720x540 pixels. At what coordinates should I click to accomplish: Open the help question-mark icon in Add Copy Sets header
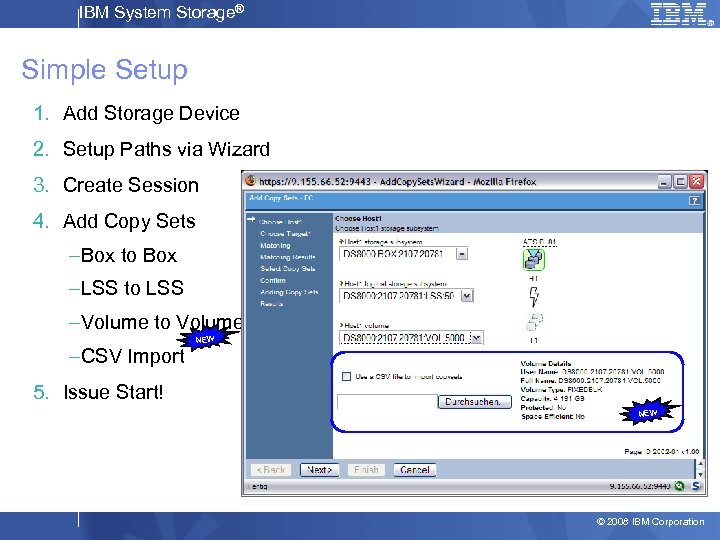pyautogui.click(x=694, y=200)
